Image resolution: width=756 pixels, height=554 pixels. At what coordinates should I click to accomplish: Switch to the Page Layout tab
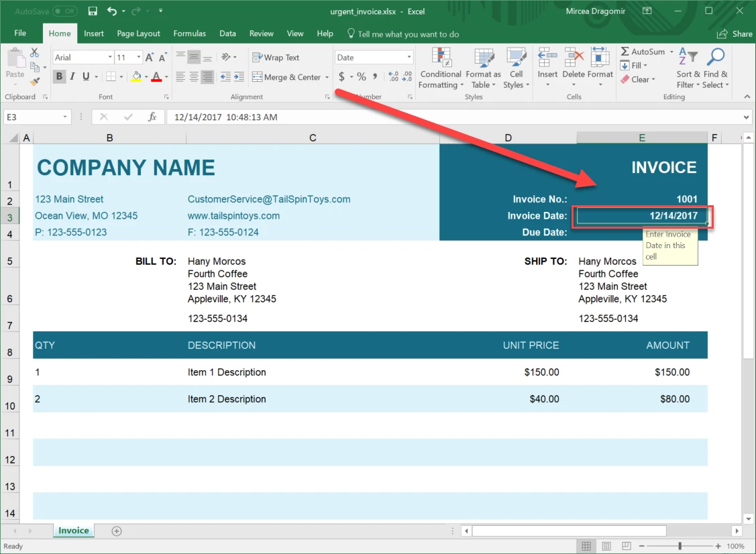(138, 34)
